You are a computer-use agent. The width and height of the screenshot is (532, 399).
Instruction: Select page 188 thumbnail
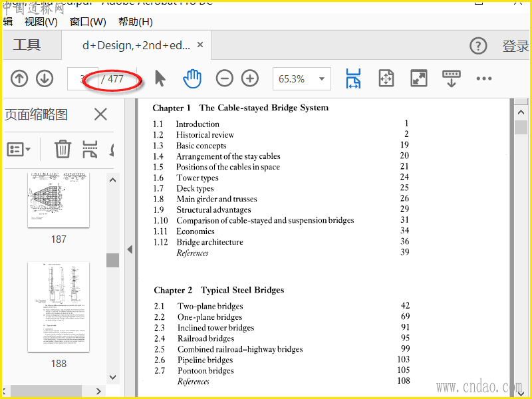[59, 307]
